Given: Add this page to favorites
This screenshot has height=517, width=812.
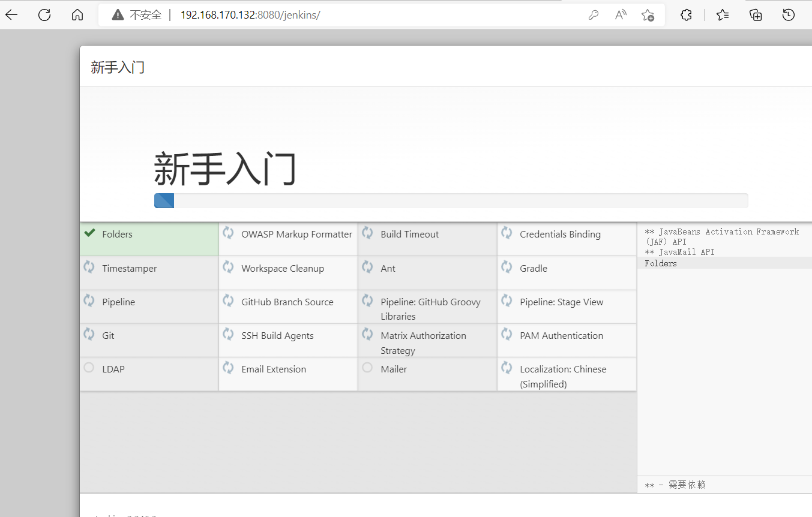Looking at the screenshot, I should pyautogui.click(x=648, y=15).
